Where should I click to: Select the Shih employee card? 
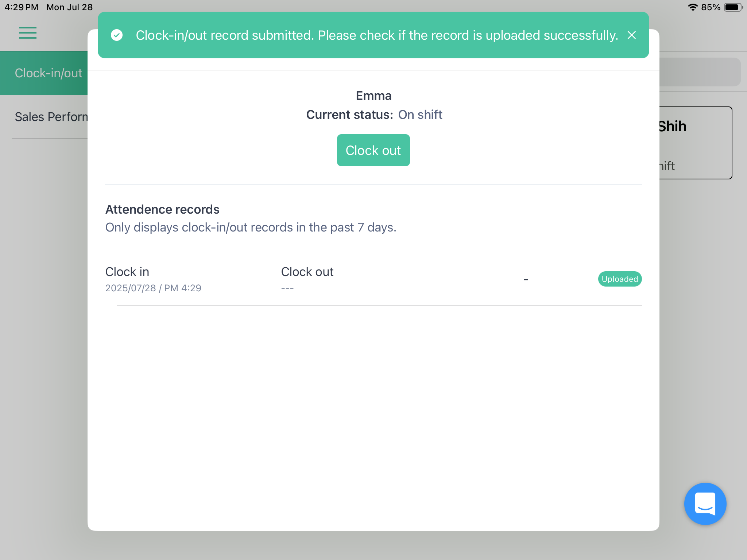pos(696,143)
